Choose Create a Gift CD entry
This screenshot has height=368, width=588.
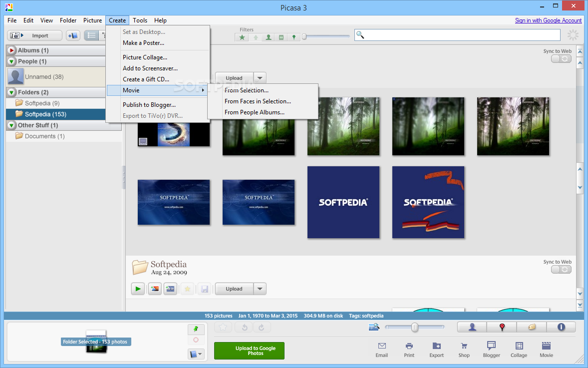pyautogui.click(x=158, y=79)
